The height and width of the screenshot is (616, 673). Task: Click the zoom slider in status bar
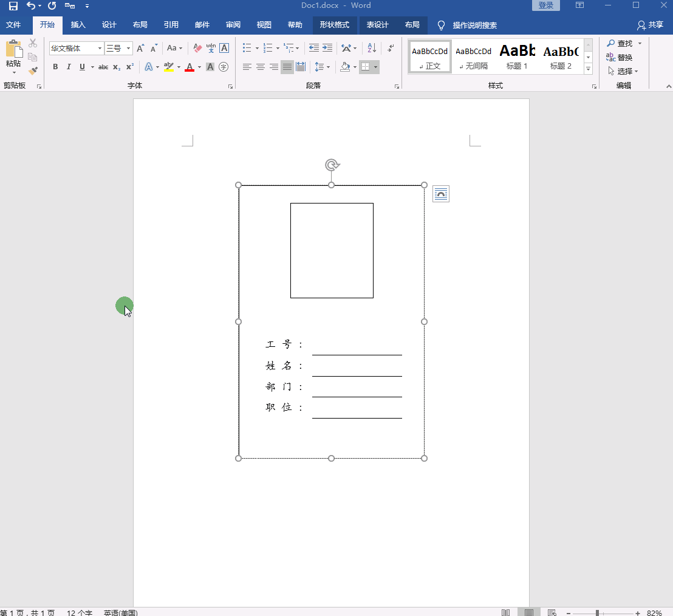point(598,613)
